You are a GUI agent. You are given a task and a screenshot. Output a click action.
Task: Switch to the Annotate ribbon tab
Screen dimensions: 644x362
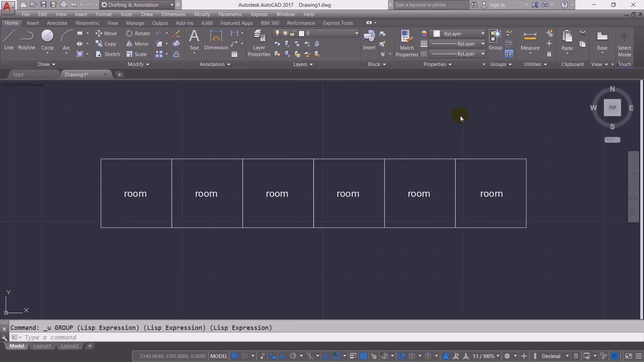(57, 23)
